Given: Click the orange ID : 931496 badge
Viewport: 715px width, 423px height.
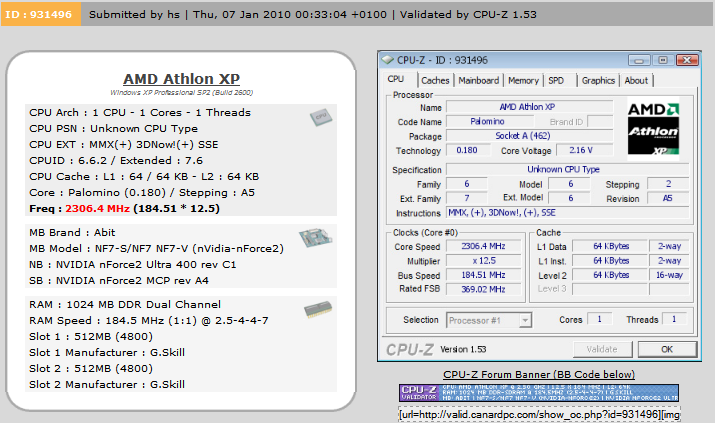Looking at the screenshot, I should [41, 14].
